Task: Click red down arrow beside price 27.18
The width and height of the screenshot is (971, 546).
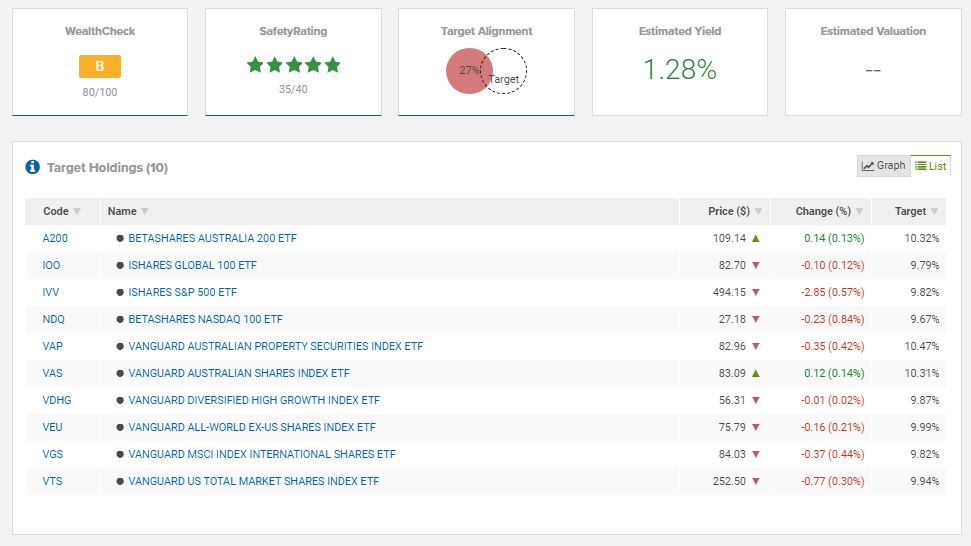Action: point(755,319)
